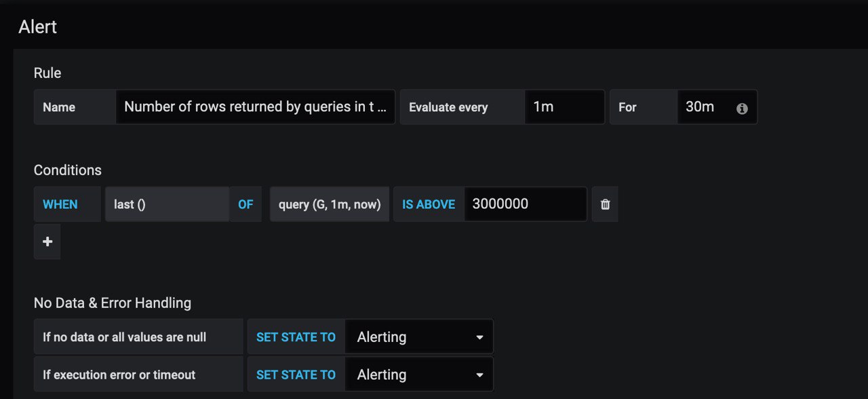This screenshot has width=868, height=399.
Task: Select the Rule section label
Action: click(x=47, y=73)
